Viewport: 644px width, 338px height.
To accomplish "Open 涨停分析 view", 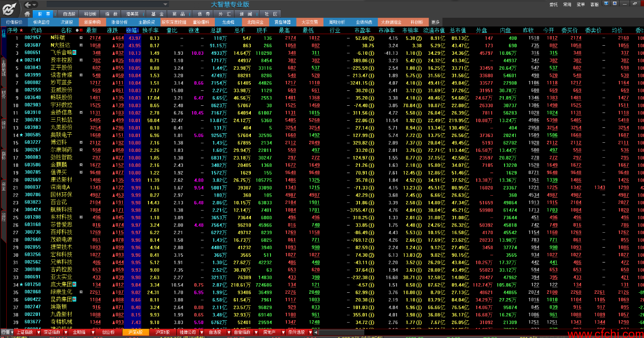I will (x=119, y=22).
